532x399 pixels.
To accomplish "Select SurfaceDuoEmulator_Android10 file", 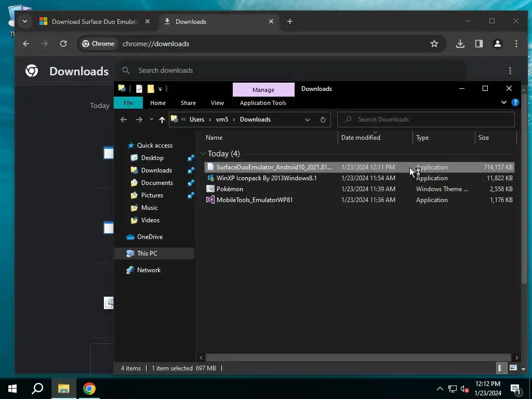I will (x=360, y=167).
